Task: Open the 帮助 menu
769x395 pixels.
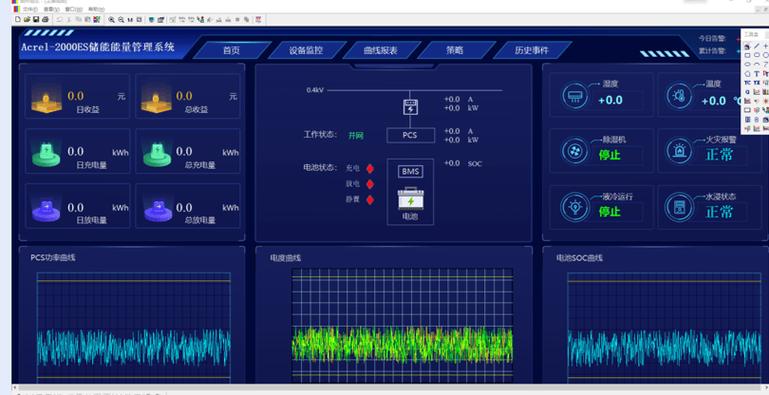Action: pyautogui.click(x=96, y=9)
